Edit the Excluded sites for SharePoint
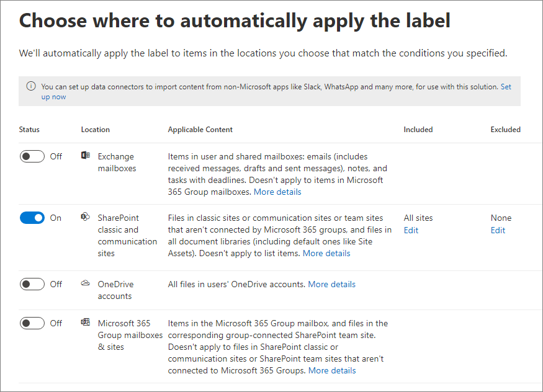The image size is (543, 392). tap(498, 229)
